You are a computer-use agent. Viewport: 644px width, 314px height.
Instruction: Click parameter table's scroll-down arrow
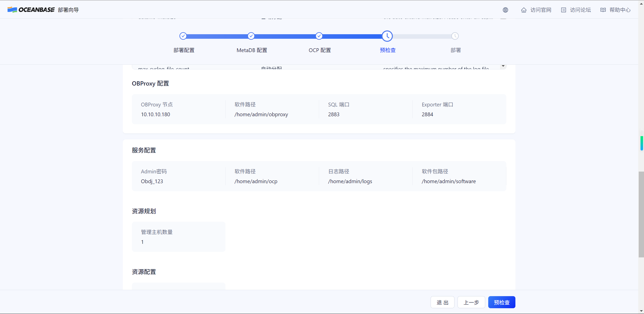pyautogui.click(x=503, y=66)
